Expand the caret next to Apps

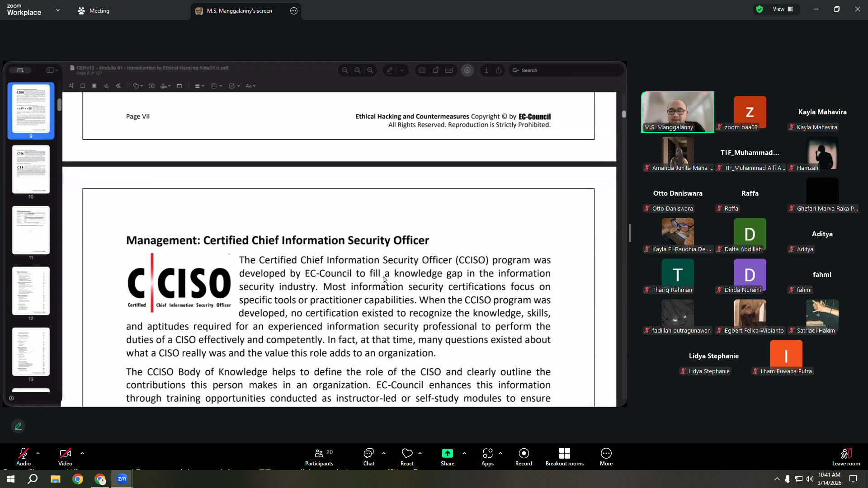[x=500, y=453]
